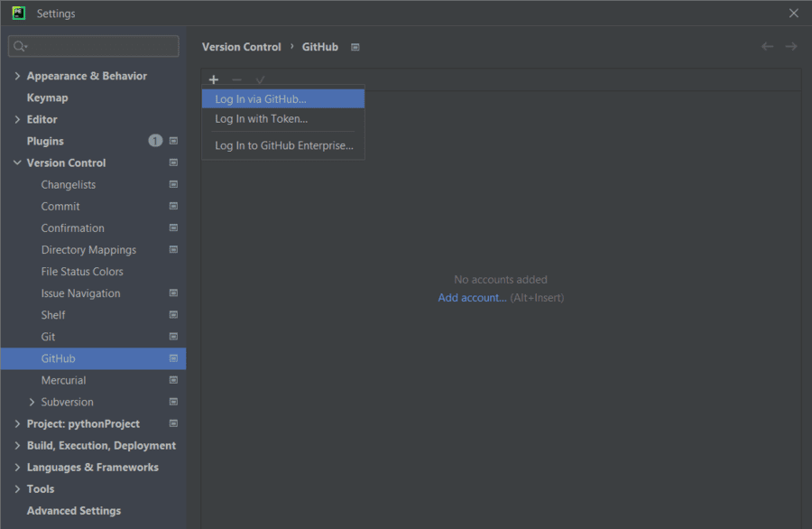Click the PyCharm logo in title bar
The height and width of the screenshot is (529, 812).
click(x=18, y=14)
